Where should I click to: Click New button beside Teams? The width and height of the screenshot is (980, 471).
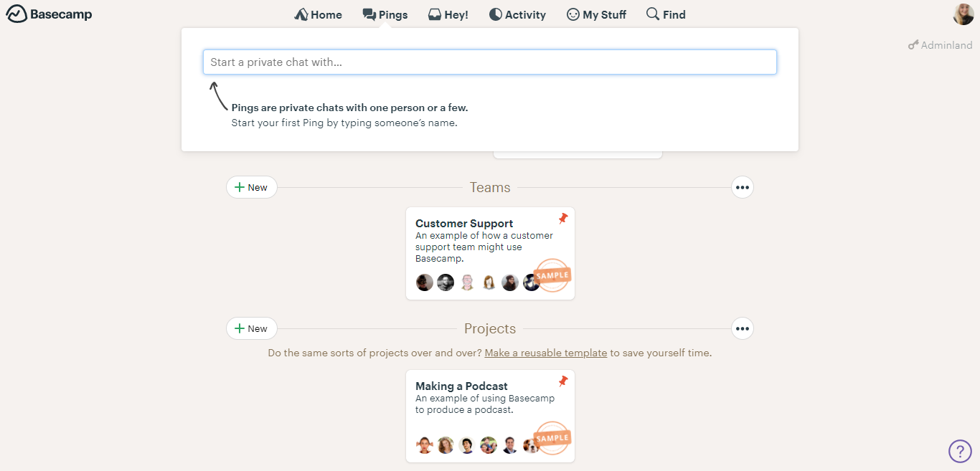[252, 188]
